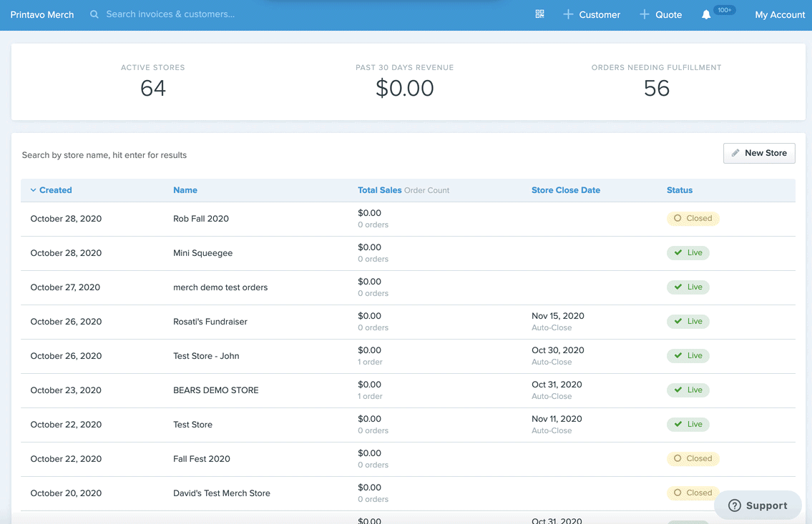This screenshot has width=812, height=524.
Task: Click the October 27, 2020 created date
Action: [65, 287]
